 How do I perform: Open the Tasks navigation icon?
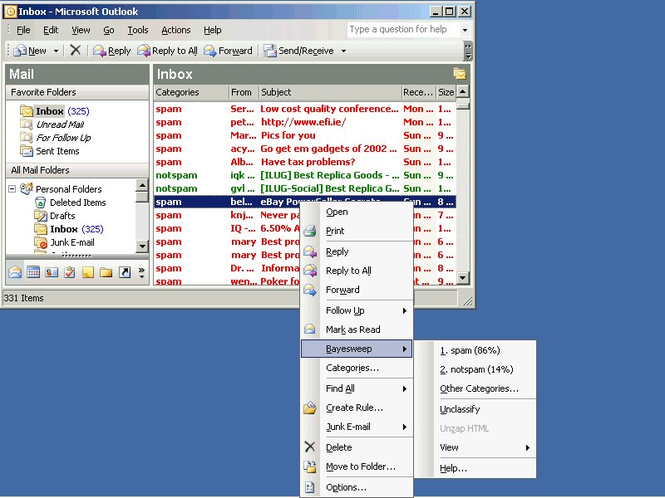tap(70, 272)
